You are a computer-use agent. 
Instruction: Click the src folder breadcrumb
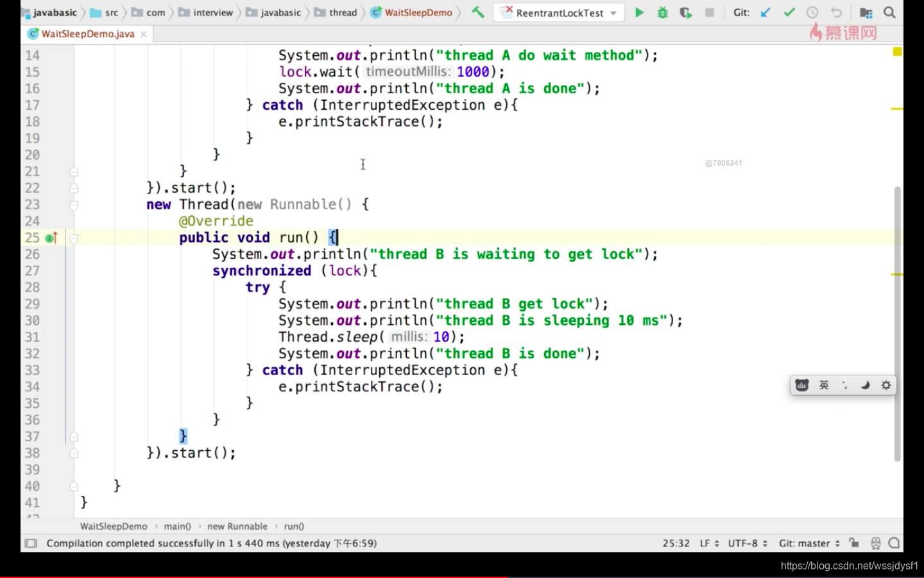click(x=105, y=12)
